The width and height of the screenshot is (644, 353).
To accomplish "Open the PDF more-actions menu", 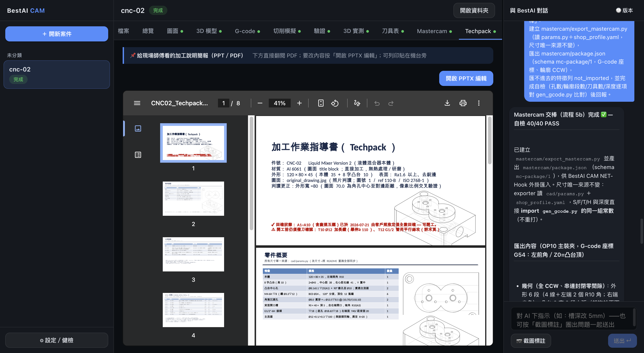I will pos(479,103).
